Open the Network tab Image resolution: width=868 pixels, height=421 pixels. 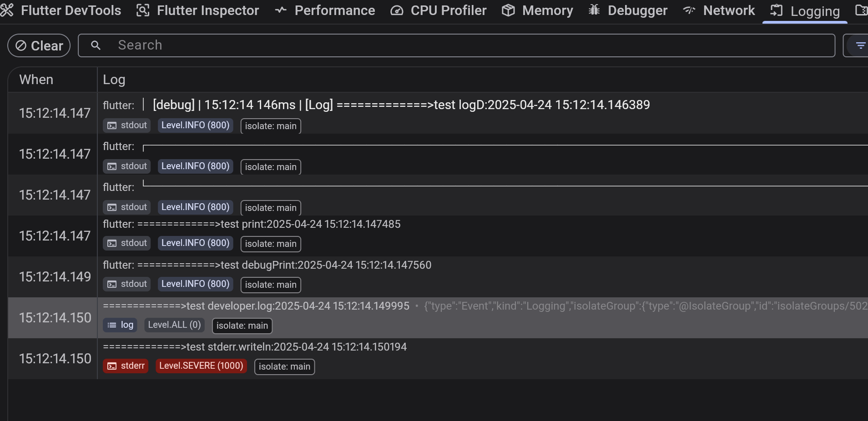[x=719, y=10]
